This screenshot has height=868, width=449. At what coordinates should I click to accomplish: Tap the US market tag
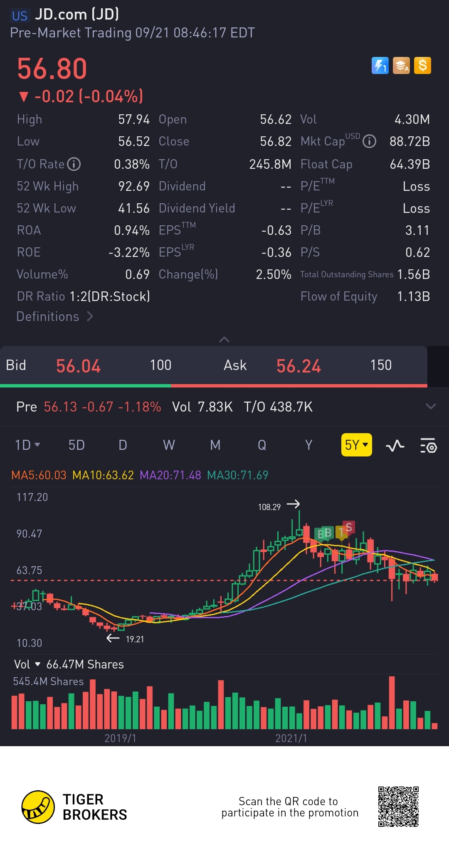(x=20, y=16)
